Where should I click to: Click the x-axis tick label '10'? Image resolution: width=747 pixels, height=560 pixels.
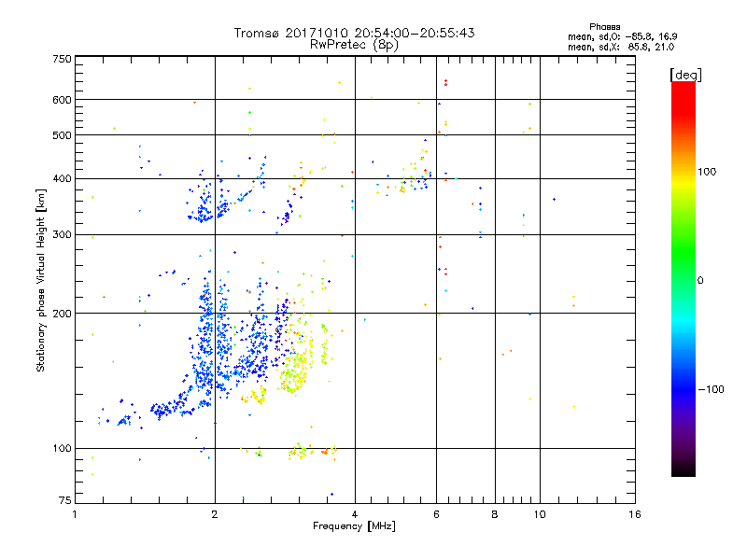coord(540,514)
